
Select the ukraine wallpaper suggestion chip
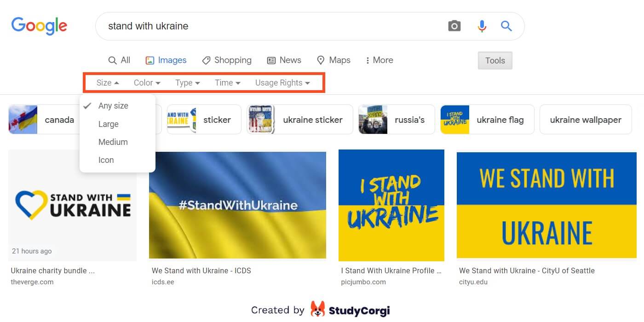(x=586, y=120)
